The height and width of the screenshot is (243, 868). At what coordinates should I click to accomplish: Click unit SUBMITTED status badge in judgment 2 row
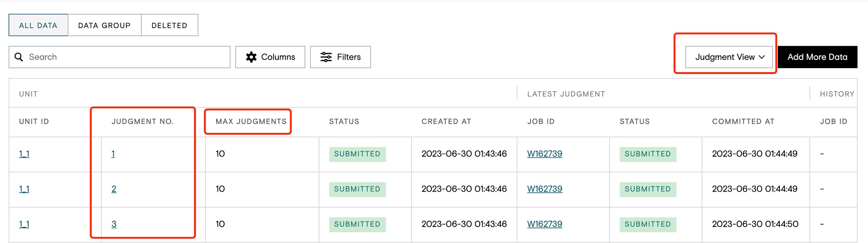[x=357, y=190]
